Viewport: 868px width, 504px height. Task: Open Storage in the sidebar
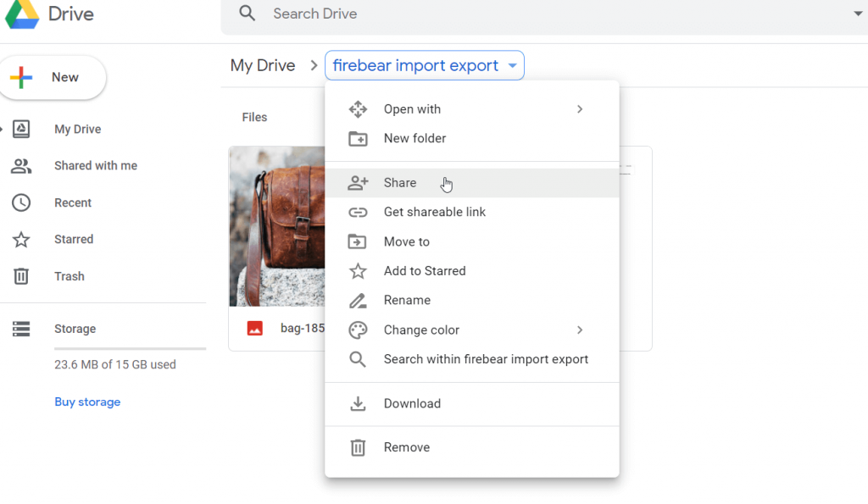[x=75, y=329]
